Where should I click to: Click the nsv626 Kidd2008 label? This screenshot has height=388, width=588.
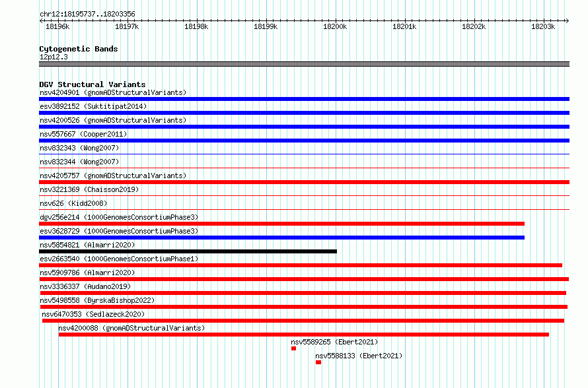[73, 203]
